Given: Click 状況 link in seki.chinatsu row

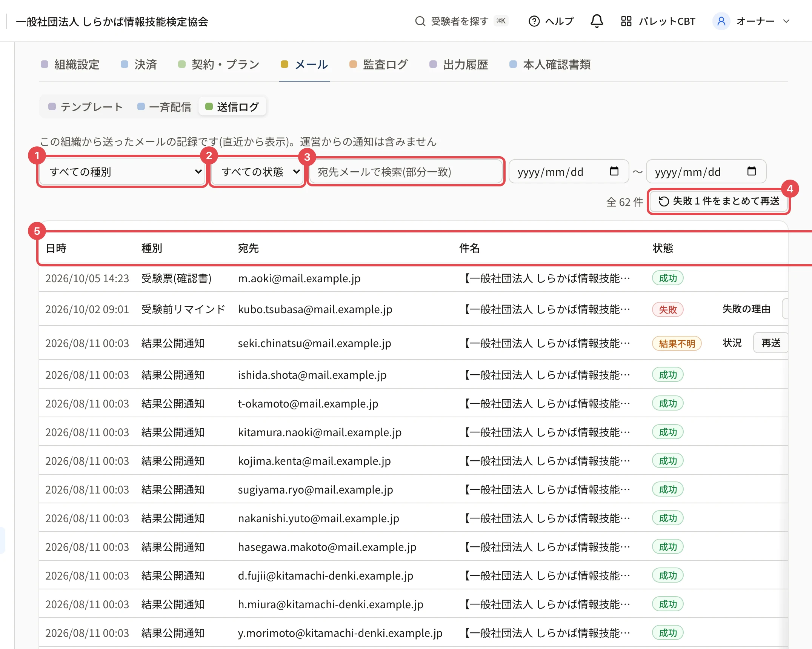Looking at the screenshot, I should click(x=732, y=343).
